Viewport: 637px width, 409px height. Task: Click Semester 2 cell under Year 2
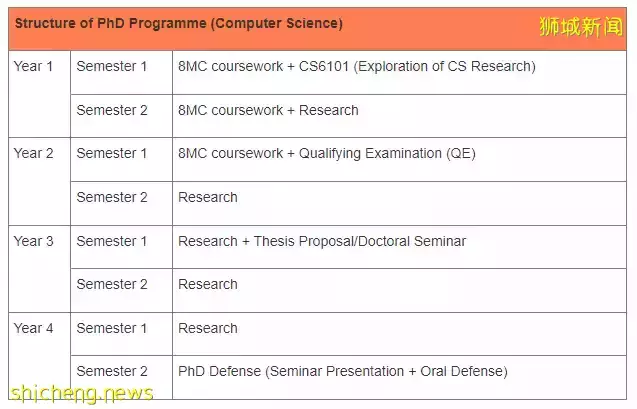(112, 197)
